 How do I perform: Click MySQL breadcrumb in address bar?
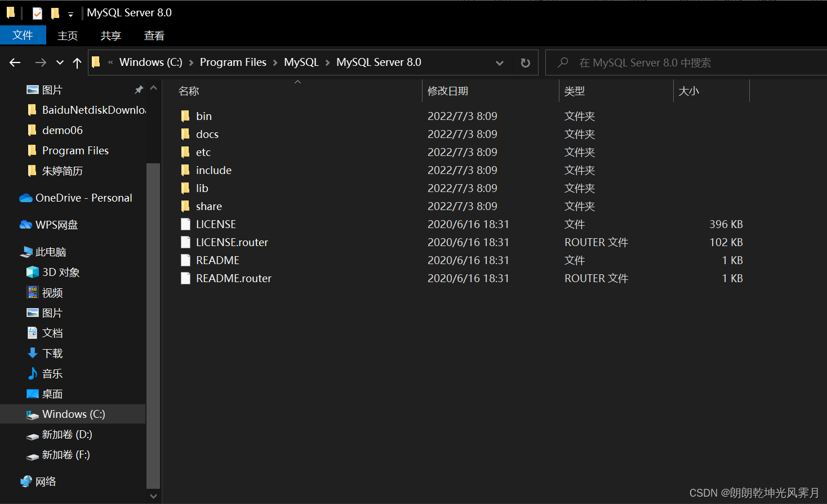point(301,63)
